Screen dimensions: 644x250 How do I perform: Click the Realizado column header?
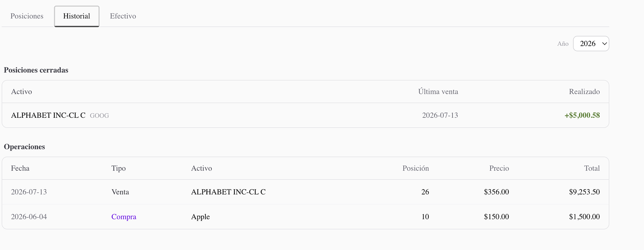pos(584,91)
